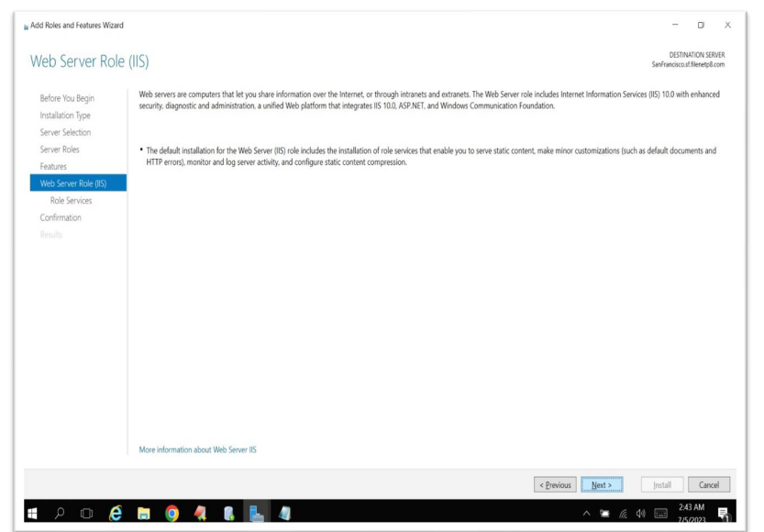
Task: Go to Role Services step
Action: pos(71,201)
